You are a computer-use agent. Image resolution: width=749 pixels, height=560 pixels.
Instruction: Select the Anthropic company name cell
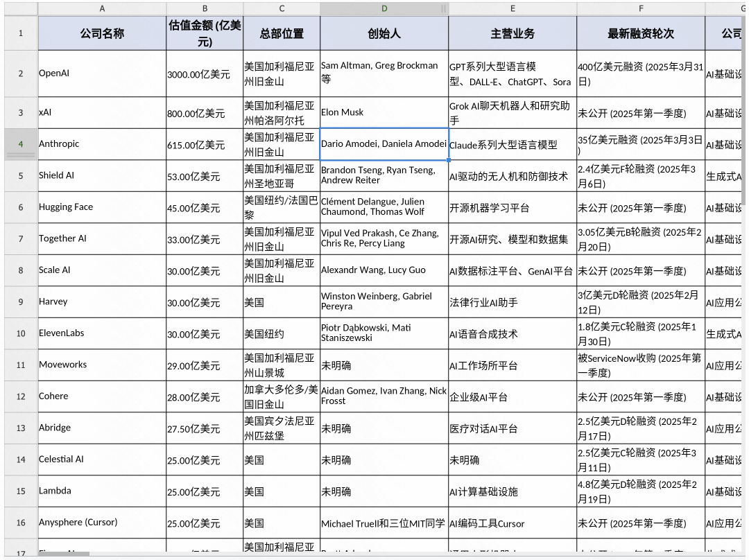tap(102, 144)
